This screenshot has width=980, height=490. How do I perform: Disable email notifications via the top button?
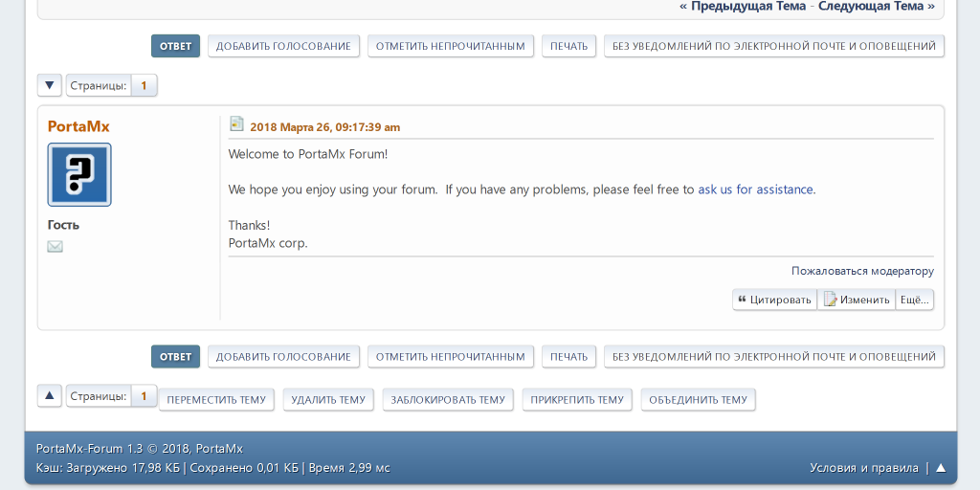tap(773, 46)
